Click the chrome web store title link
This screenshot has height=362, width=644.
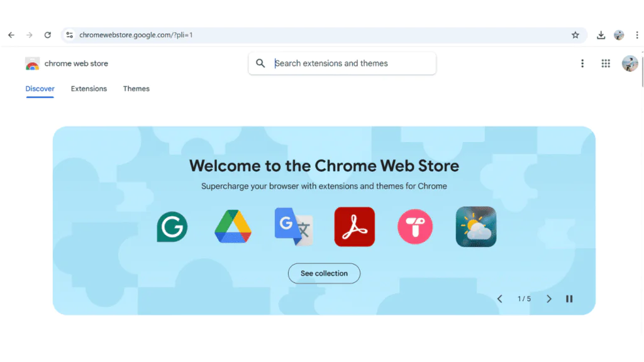coord(76,63)
